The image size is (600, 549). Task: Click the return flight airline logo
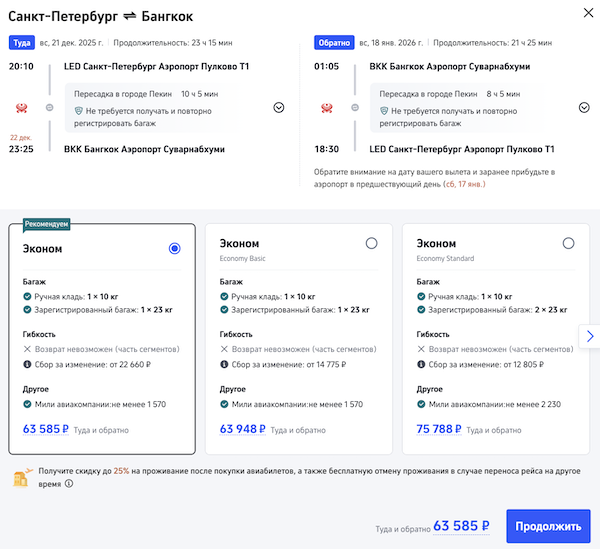pyautogui.click(x=325, y=107)
